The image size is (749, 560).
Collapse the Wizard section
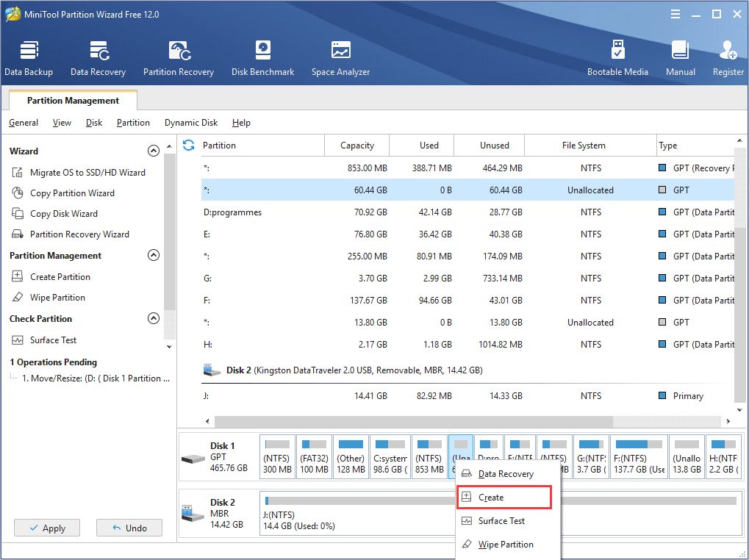(154, 150)
